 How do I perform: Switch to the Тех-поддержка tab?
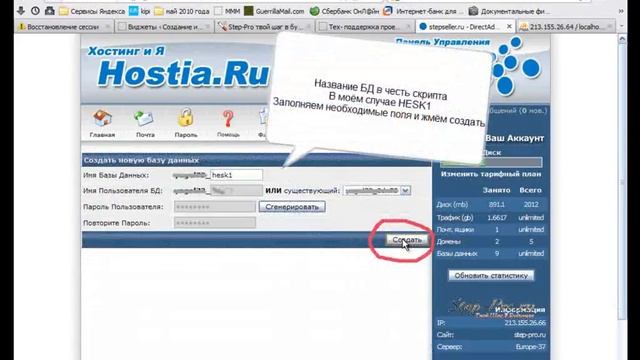pos(364,27)
